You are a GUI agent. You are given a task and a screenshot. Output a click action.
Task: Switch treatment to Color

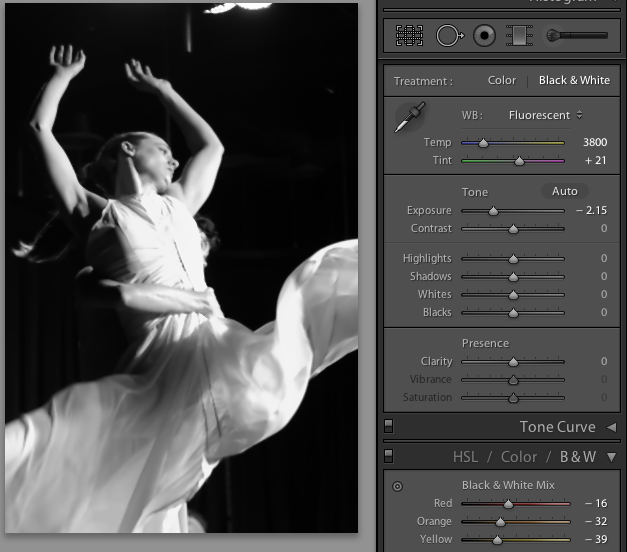point(502,80)
